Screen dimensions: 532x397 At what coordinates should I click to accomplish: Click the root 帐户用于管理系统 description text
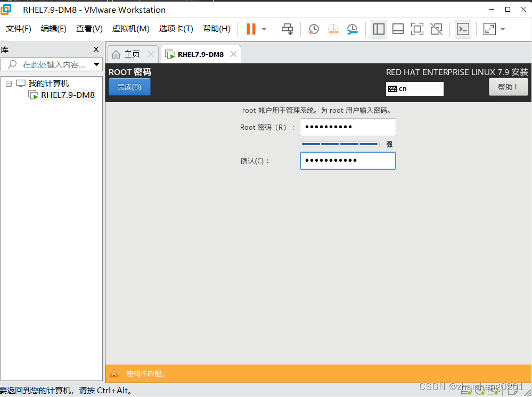pyautogui.click(x=317, y=111)
